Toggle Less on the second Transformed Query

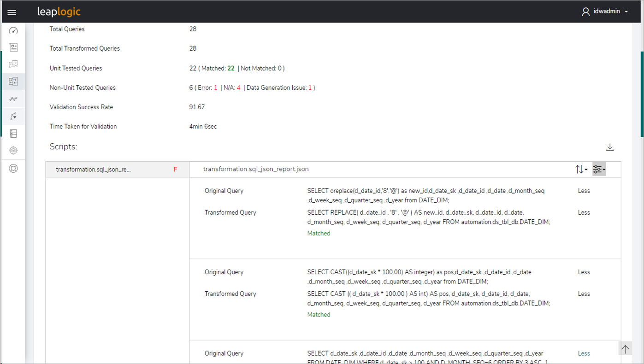click(583, 294)
